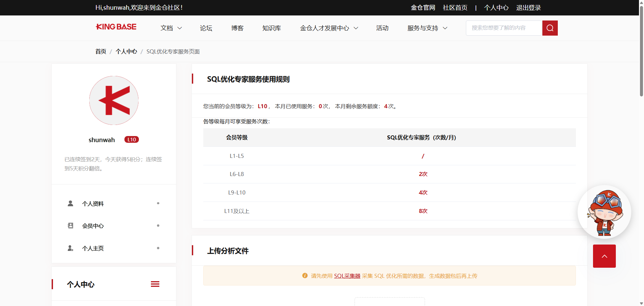The image size is (644, 306).
Task: Click the shunwah username text
Action: click(102, 140)
